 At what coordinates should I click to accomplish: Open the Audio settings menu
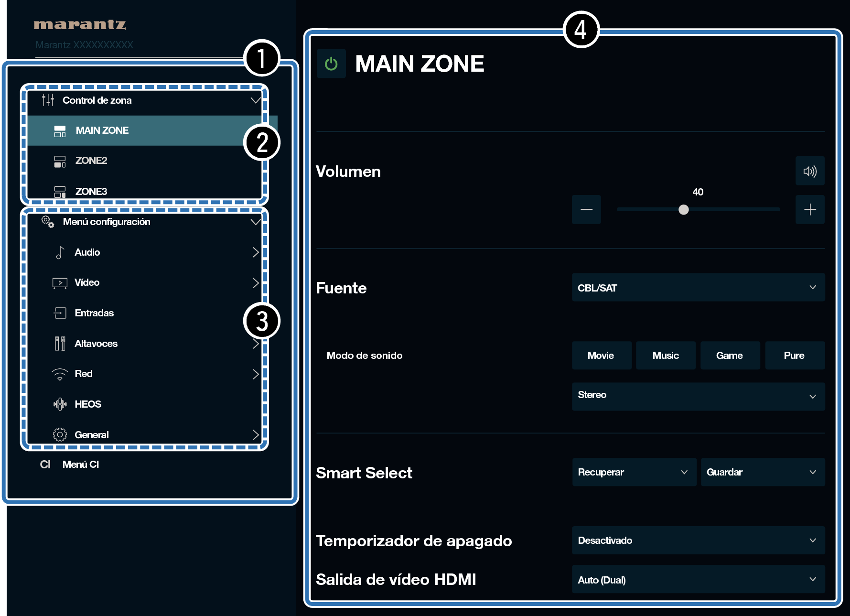coord(87,252)
